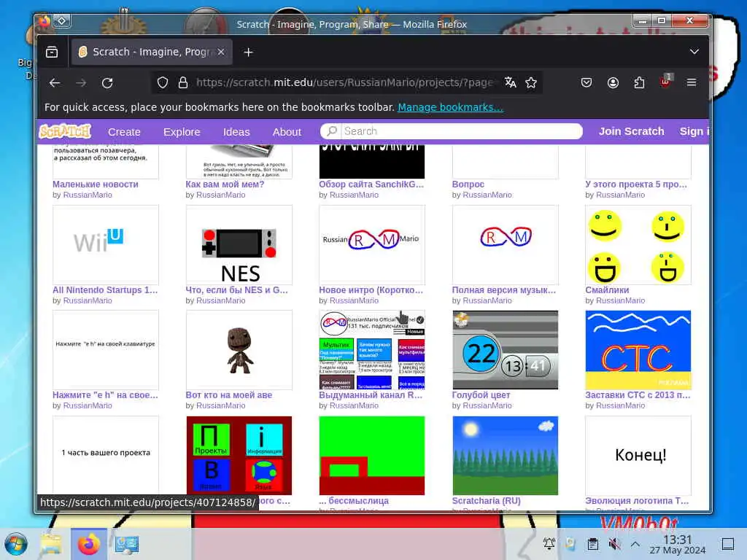
Task: Open the Смайлики smiley faces thumbnail
Action: pyautogui.click(x=638, y=245)
